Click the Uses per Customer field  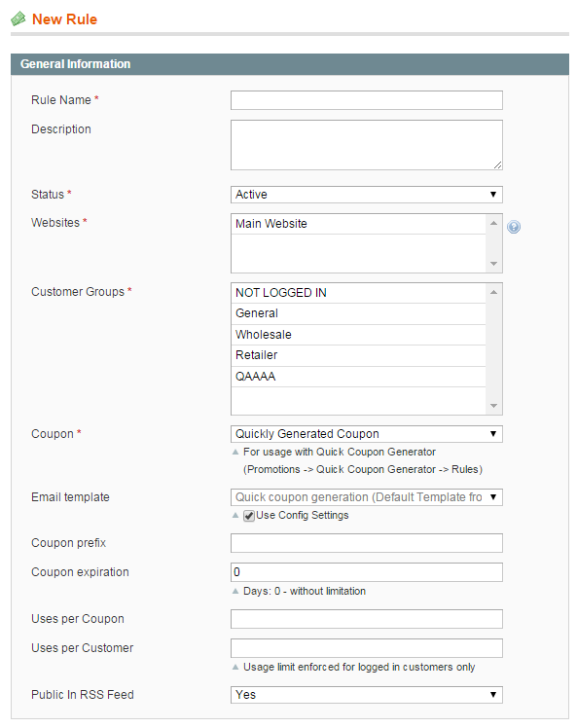366,648
